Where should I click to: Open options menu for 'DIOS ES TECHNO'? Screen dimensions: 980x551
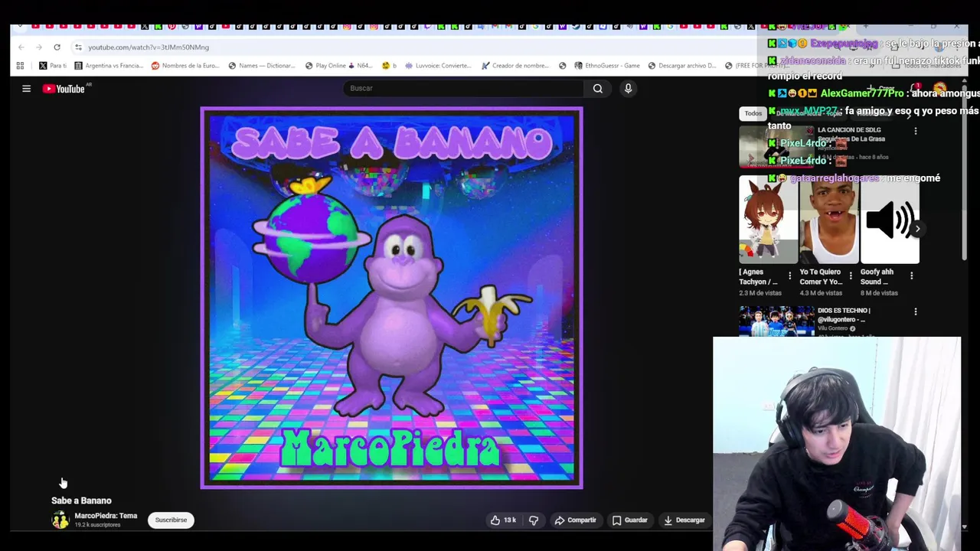pyautogui.click(x=916, y=312)
